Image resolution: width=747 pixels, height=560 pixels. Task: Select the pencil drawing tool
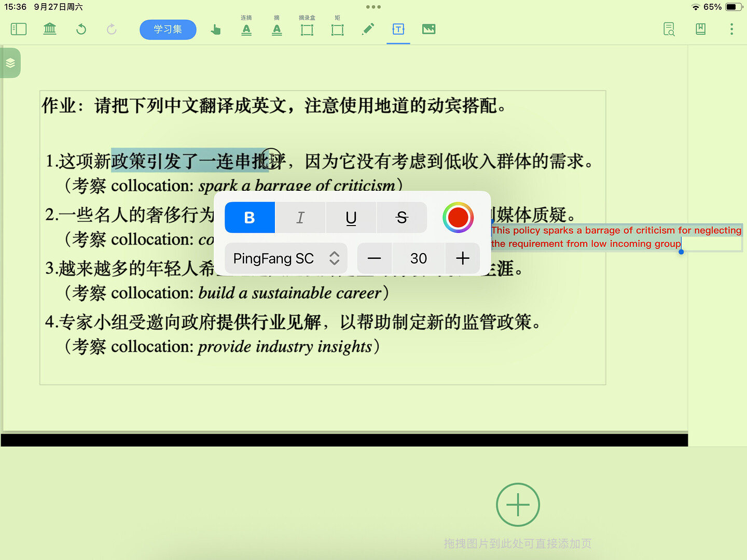(x=368, y=29)
